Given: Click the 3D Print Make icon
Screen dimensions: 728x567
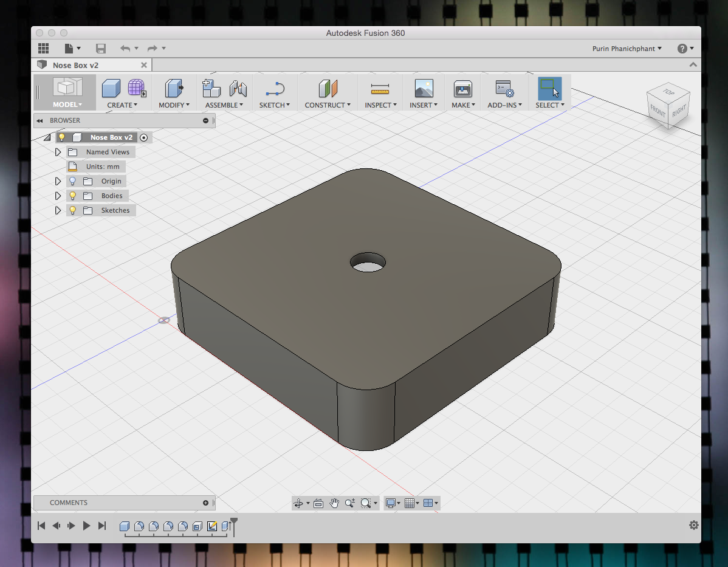Looking at the screenshot, I should 463,89.
